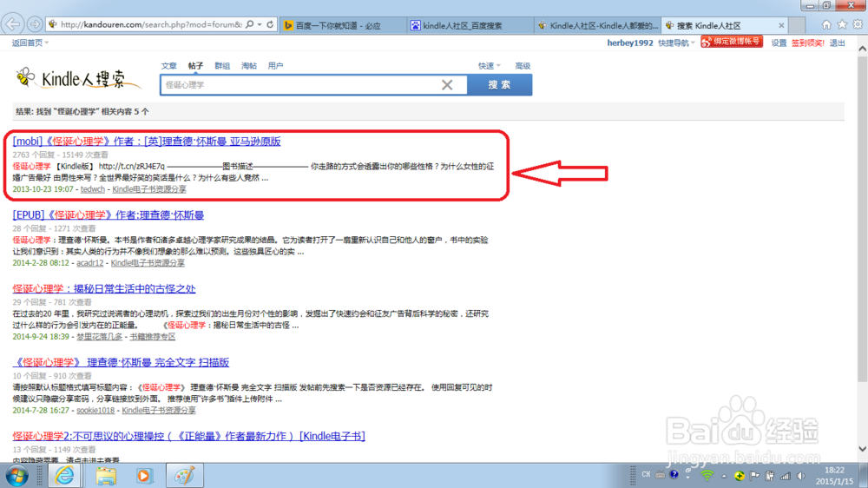Click the blue 搜索 button
Image resolution: width=868 pixels, height=488 pixels.
coord(499,85)
